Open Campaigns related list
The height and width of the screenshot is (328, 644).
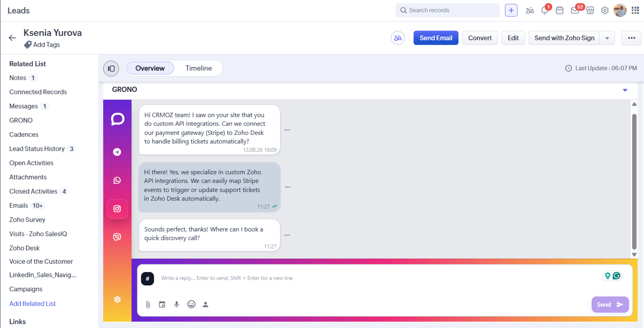[x=26, y=289]
